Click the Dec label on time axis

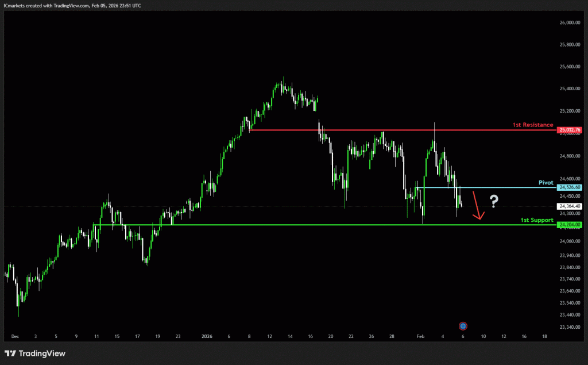(15, 337)
